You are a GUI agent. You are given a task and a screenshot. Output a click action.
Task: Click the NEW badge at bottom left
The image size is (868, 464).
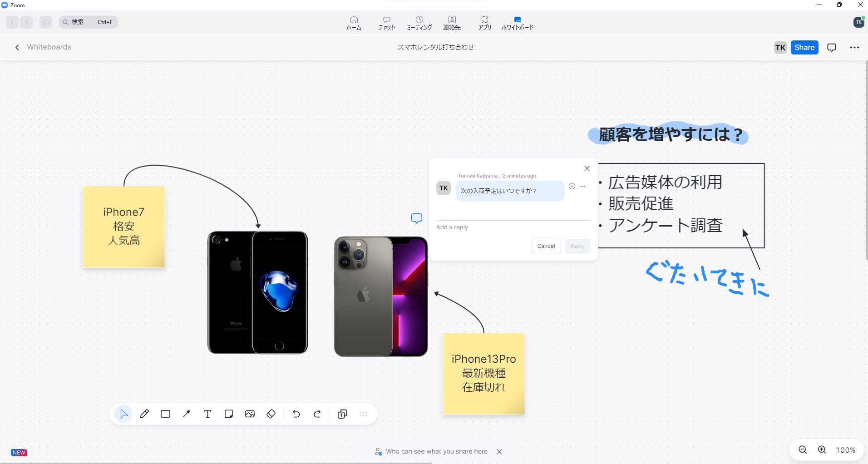[x=19, y=453]
